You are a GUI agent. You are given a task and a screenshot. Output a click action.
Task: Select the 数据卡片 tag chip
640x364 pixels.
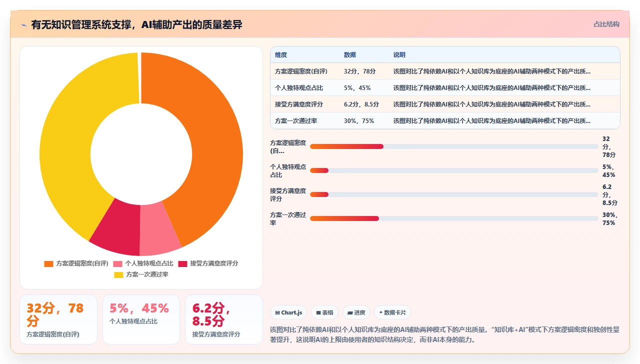click(x=392, y=312)
